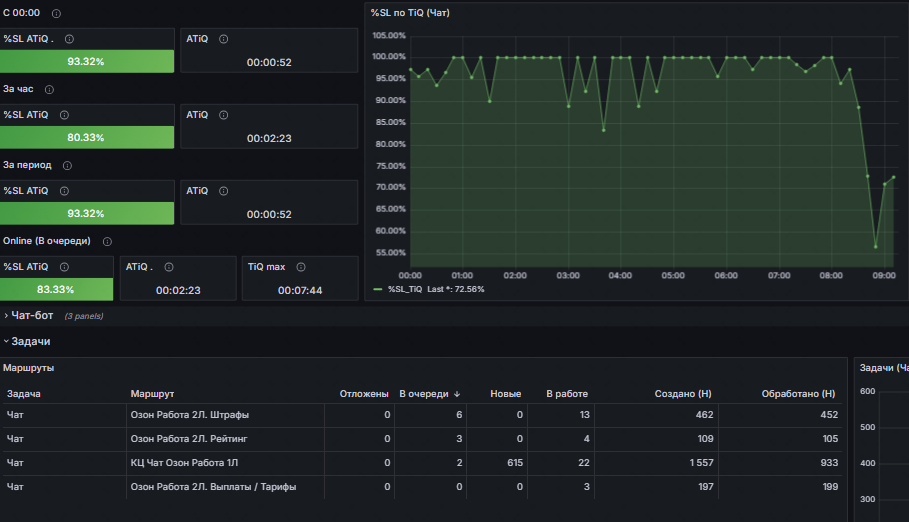This screenshot has width=909, height=522.
Task: Expand the collapsed Чат-бот row
Action: [x=31, y=315]
